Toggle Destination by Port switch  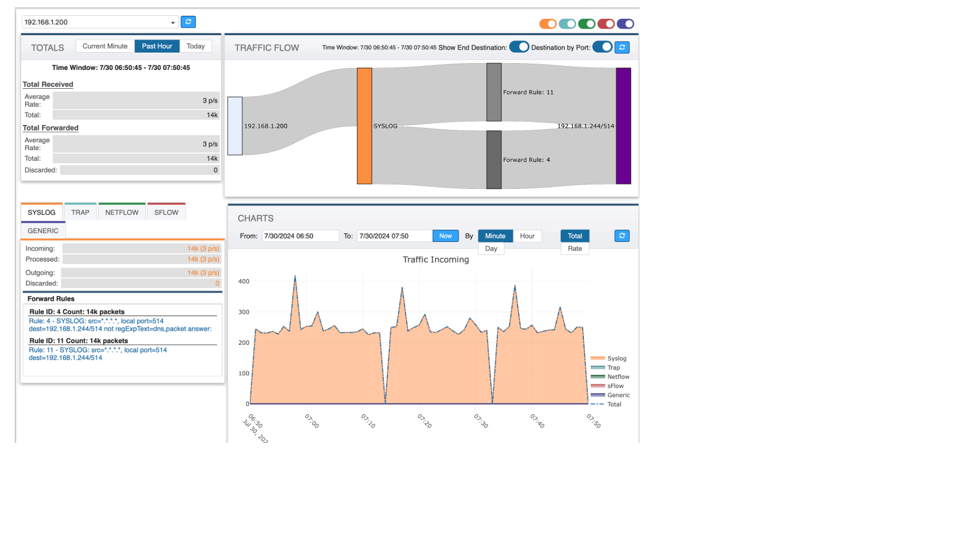click(x=602, y=47)
